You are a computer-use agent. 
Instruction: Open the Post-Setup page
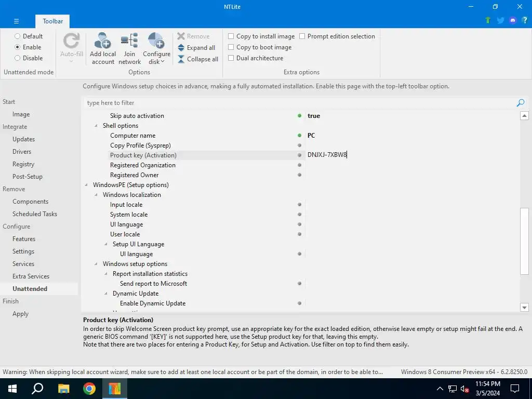tap(28, 177)
